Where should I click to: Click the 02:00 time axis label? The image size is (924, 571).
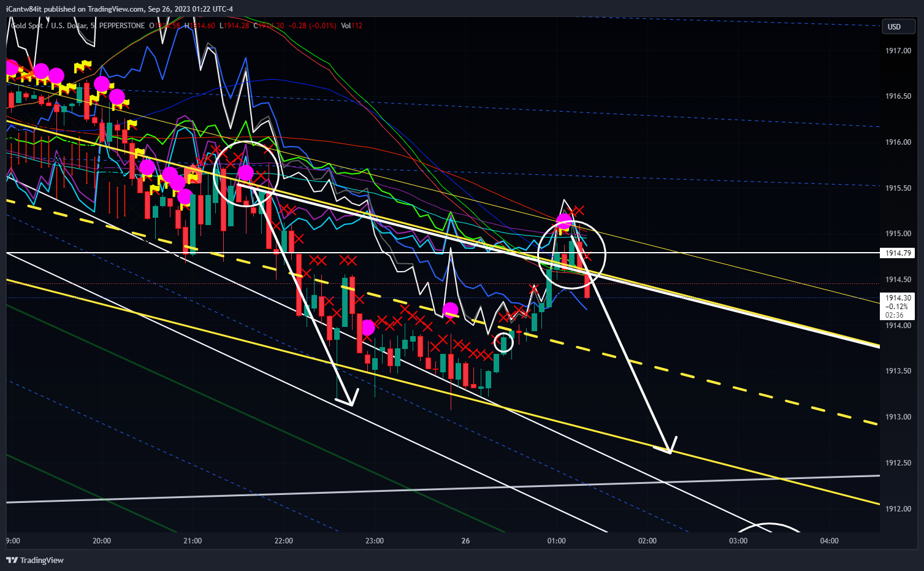point(647,541)
